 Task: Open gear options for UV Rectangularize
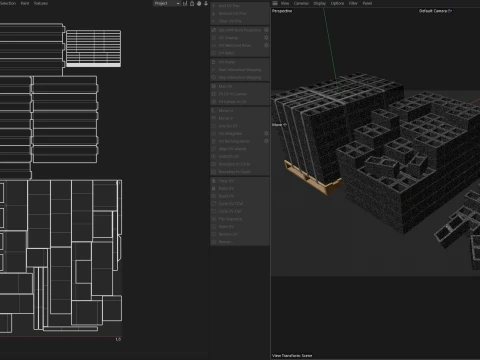coord(266,141)
